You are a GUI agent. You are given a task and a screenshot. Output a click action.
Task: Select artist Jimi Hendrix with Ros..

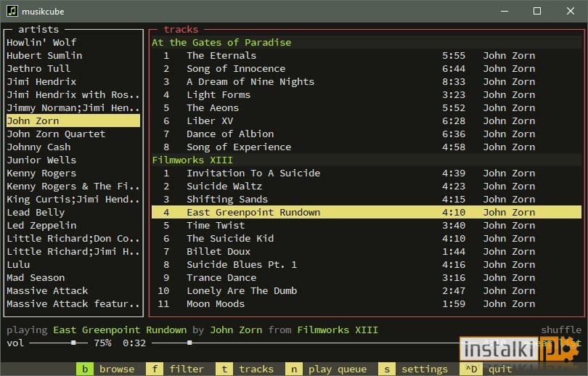[x=73, y=95]
